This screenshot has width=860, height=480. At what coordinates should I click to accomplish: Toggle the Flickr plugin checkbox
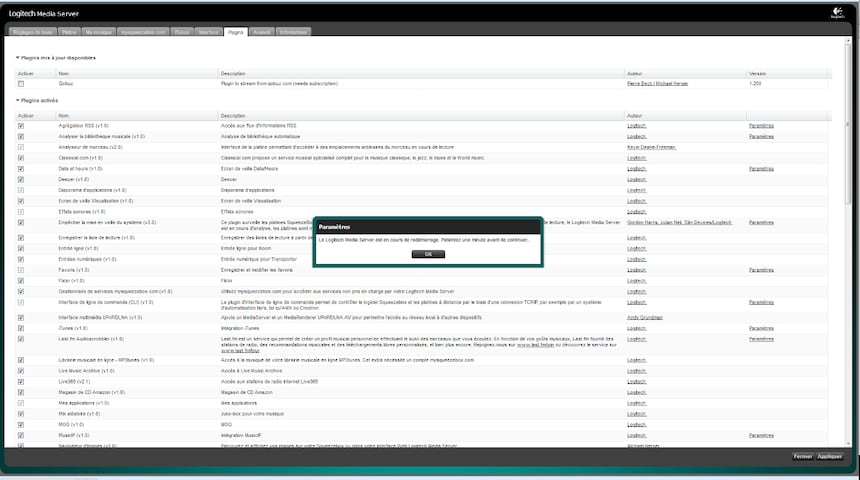pos(21,281)
